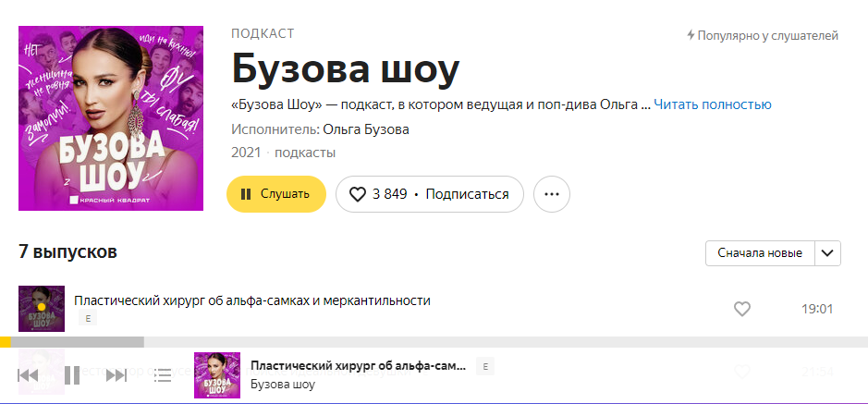Click the now-playing cover in player bar
This screenshot has width=868, height=404.
pyautogui.click(x=217, y=375)
